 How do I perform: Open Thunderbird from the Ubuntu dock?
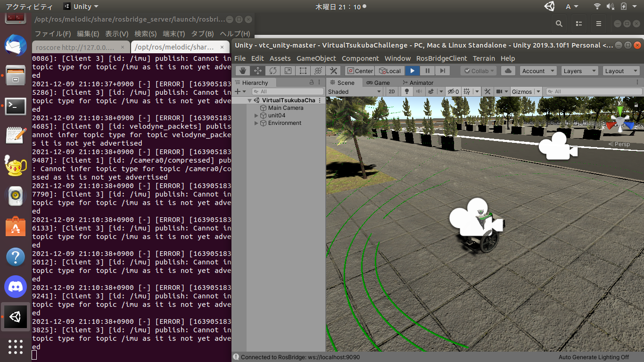point(16,46)
